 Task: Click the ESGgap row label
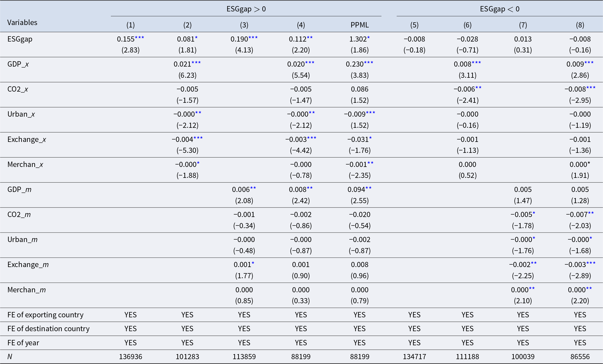point(20,39)
